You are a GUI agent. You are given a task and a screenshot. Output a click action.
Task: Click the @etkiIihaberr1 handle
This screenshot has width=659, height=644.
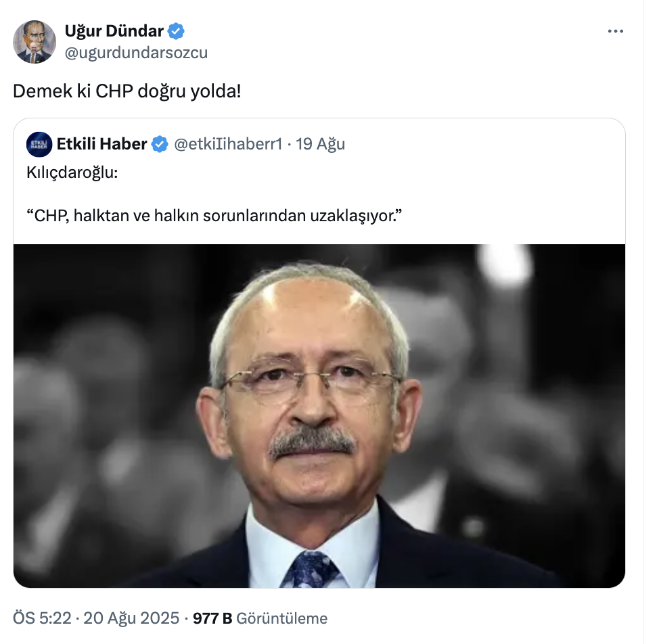(x=228, y=144)
